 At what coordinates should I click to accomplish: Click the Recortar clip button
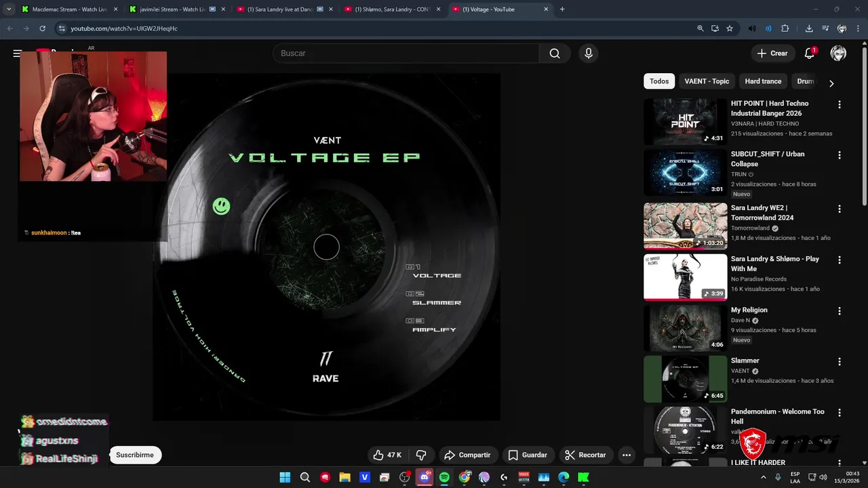click(586, 455)
